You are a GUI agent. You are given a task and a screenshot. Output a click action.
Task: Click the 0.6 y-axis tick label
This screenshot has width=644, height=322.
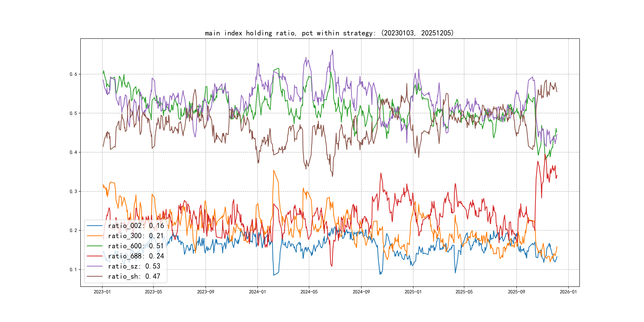tap(73, 74)
